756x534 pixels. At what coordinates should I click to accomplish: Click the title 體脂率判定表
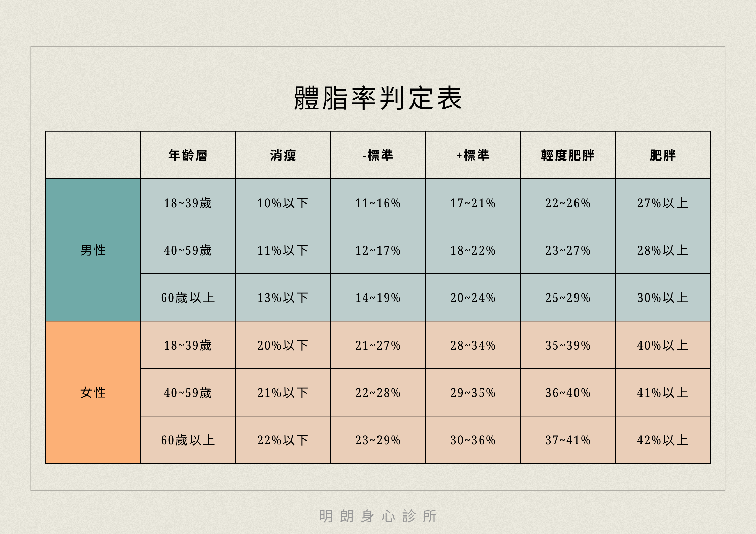378,98
